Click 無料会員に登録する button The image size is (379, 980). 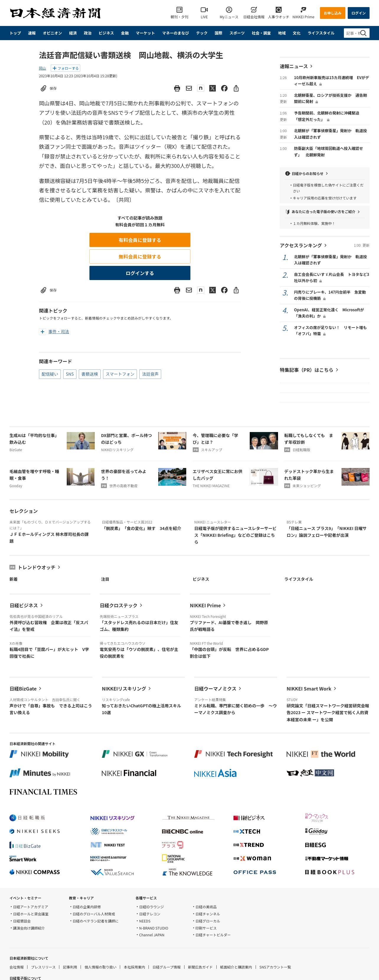point(140,256)
